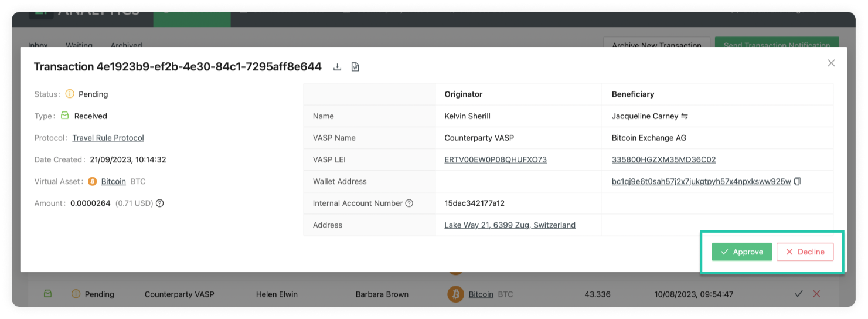This screenshot has height=319, width=868.
Task: Click the Bitcoin link in the table row
Action: point(481,294)
